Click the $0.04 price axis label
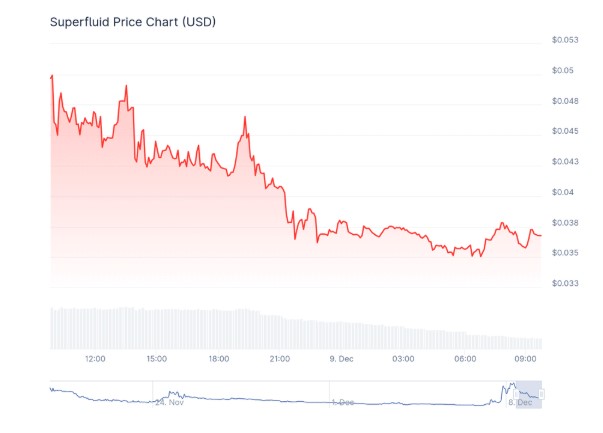 tap(562, 192)
